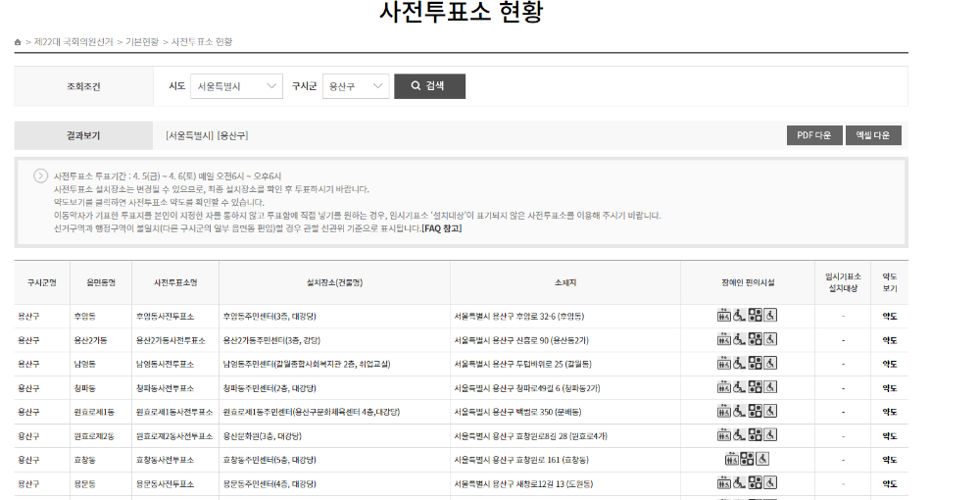
Task: Click the braille block icon in 용문동 row
Action: tap(755, 483)
